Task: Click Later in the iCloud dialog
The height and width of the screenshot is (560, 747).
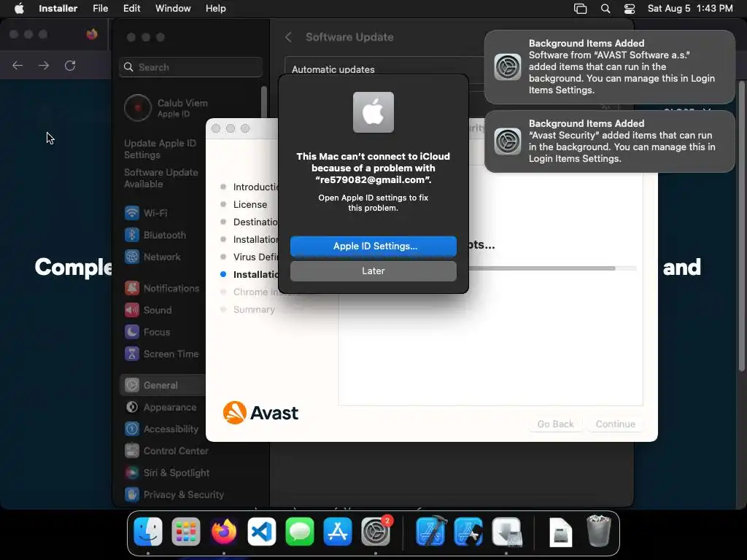Action: pos(373,271)
